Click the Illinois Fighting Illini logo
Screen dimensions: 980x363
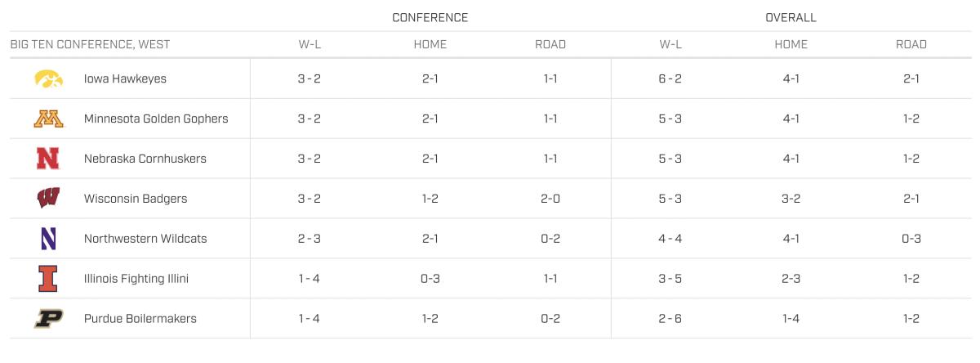pos(48,279)
